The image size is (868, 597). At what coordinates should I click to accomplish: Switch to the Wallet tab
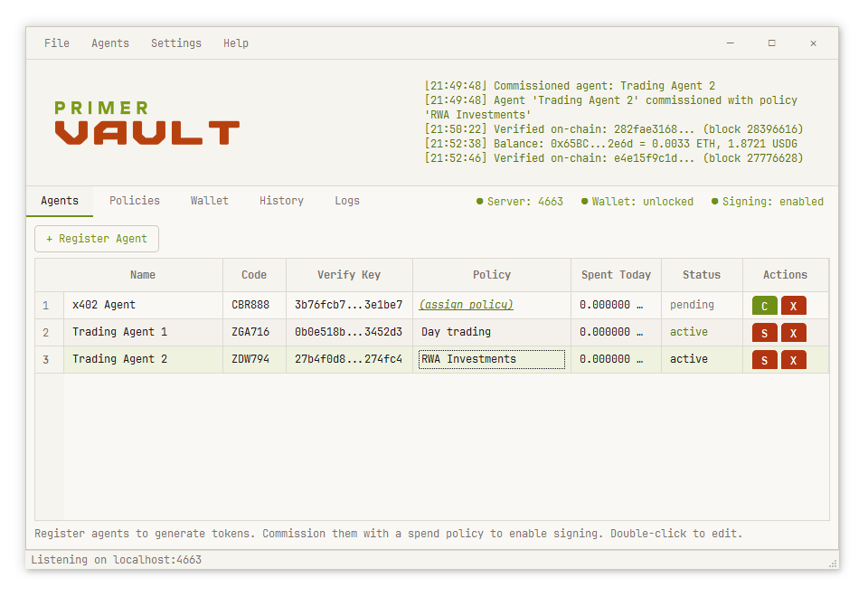(209, 201)
